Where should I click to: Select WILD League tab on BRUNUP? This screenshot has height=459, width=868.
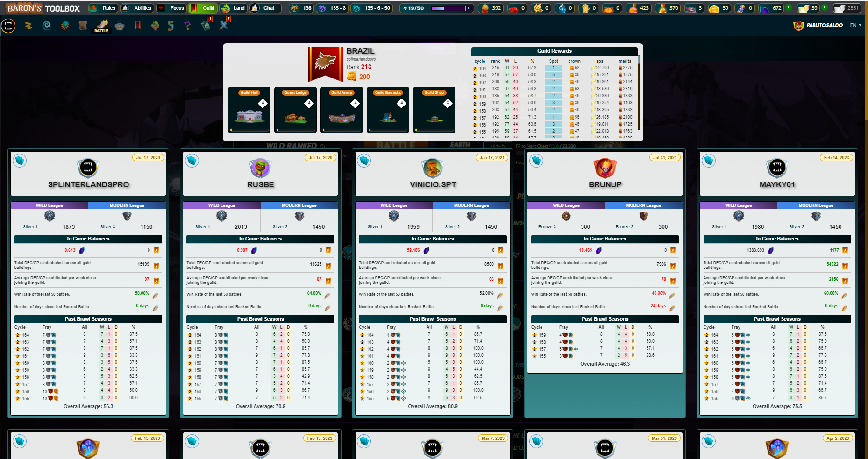566,205
